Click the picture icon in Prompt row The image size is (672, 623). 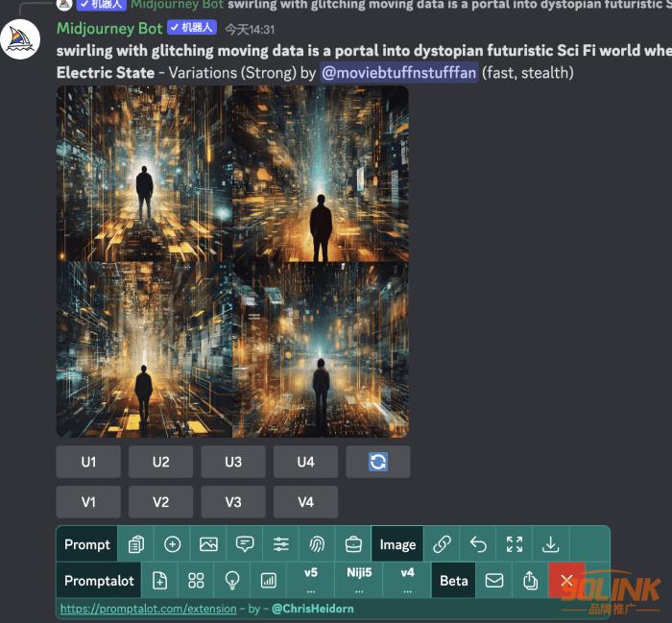tap(208, 544)
